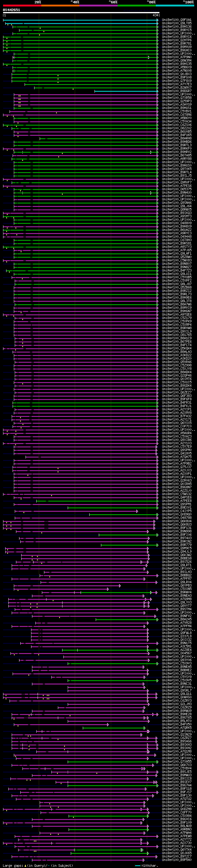Open the UniRef100_B9RYC5 entry

(177, 30)
